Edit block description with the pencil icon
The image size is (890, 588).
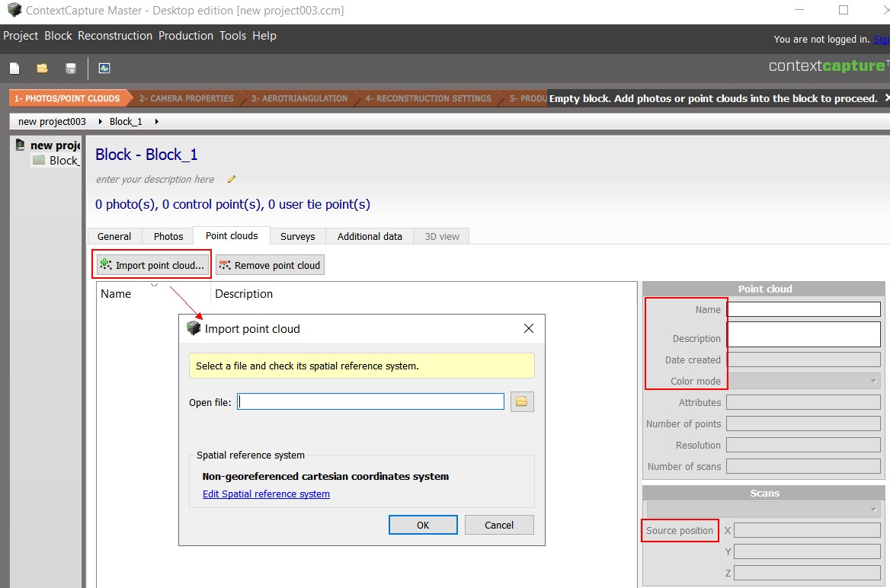tap(232, 179)
